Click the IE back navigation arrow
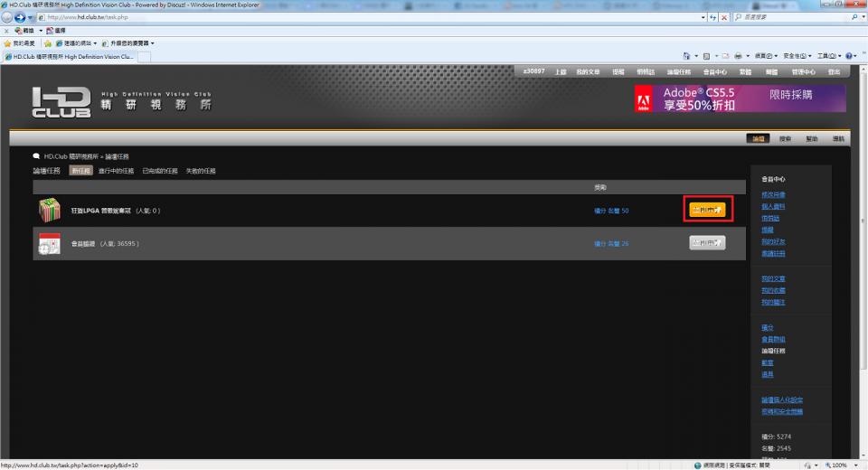Viewport: 868px width, 470px height. [10, 18]
